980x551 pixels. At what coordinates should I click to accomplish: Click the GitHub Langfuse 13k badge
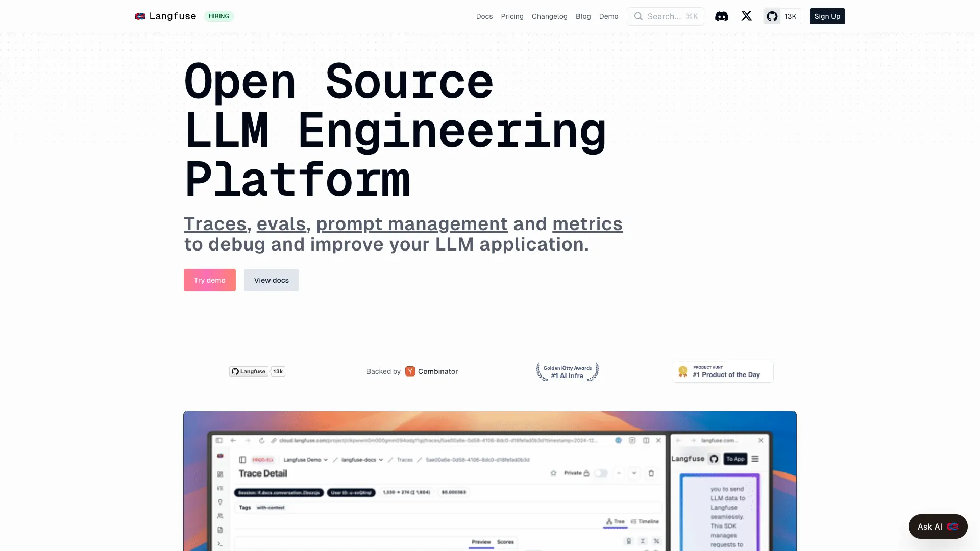257,371
